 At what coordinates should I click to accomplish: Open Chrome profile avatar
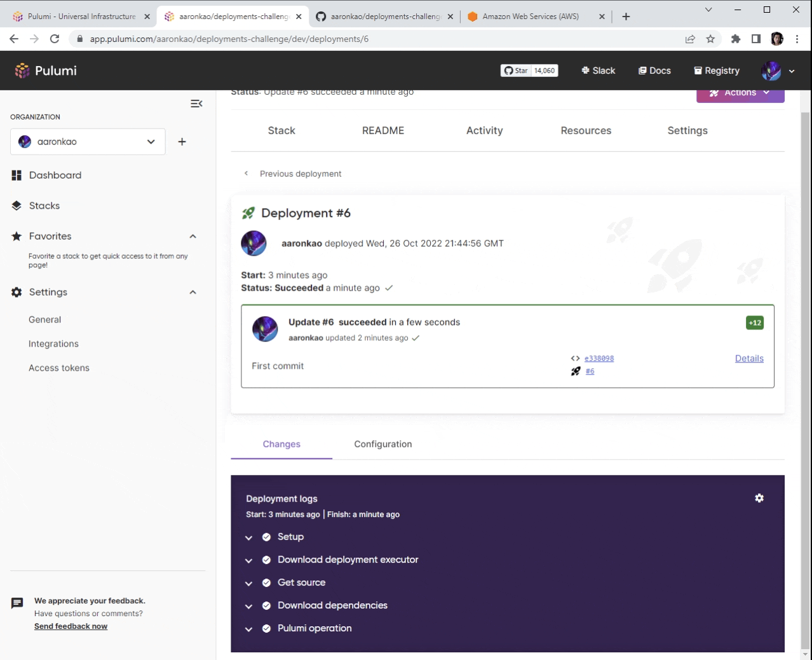point(777,39)
